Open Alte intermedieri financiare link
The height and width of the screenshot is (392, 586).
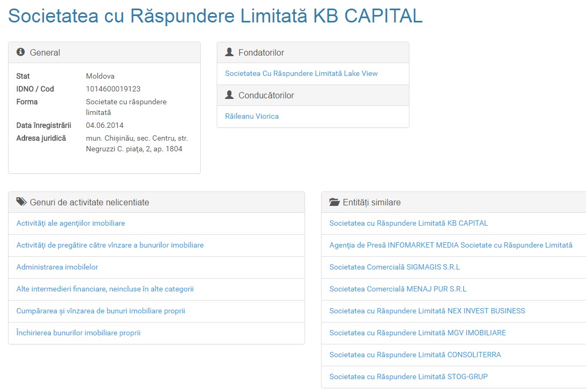click(x=105, y=289)
